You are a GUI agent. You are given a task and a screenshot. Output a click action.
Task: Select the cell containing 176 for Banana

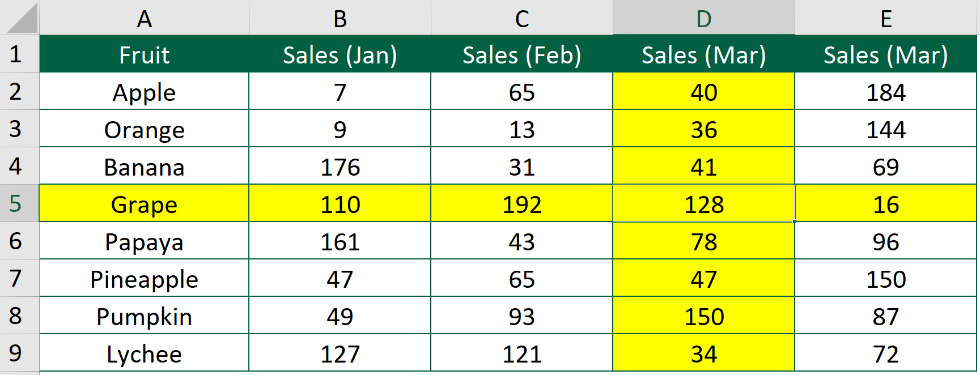click(x=339, y=167)
